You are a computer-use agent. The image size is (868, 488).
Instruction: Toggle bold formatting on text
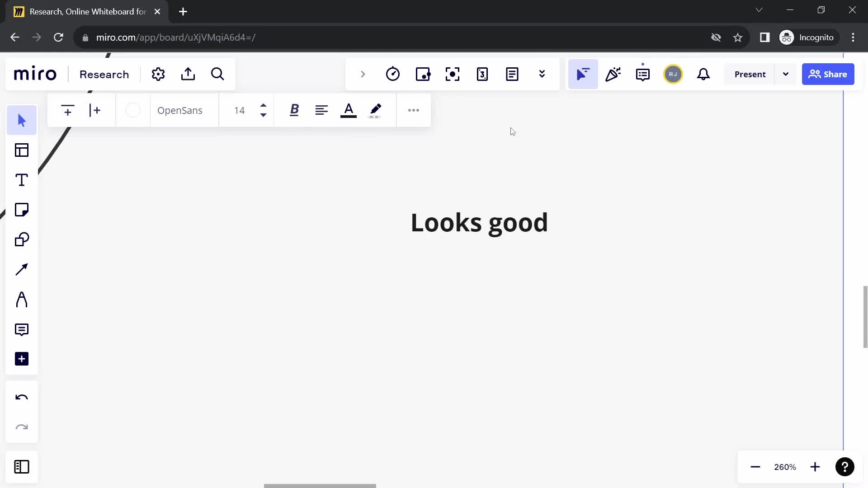(294, 110)
